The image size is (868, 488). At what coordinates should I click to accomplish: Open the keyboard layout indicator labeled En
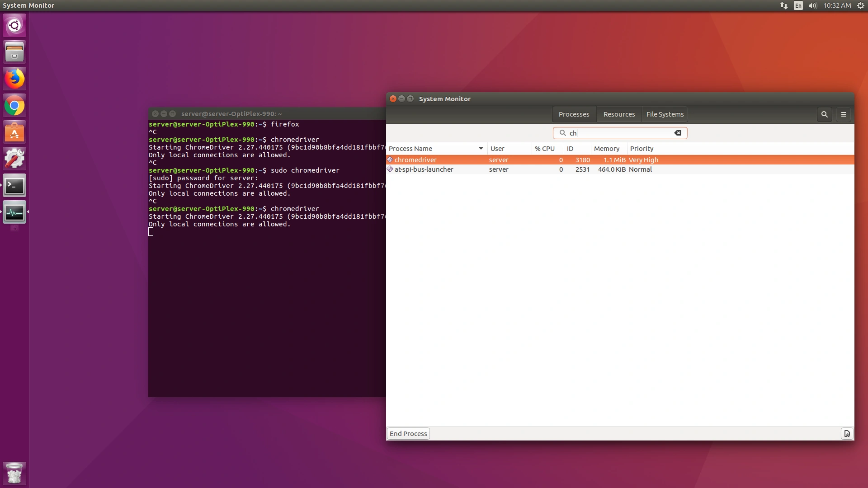[798, 5]
